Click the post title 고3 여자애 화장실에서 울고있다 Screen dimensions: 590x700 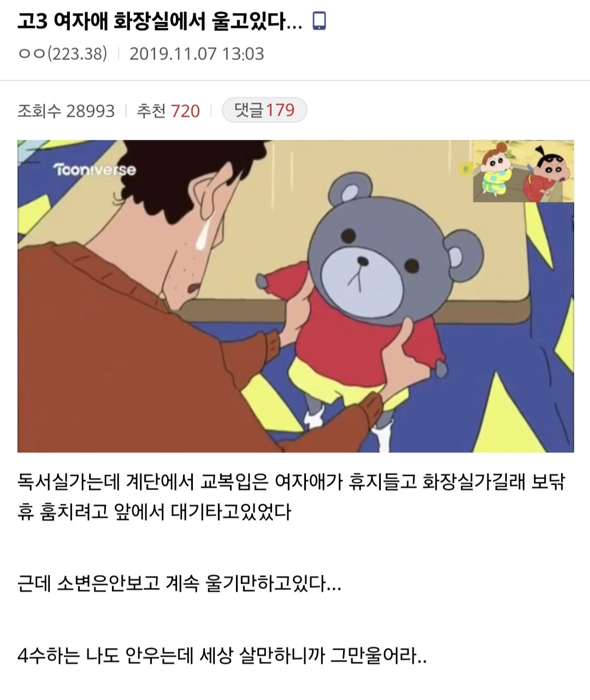[x=159, y=21]
